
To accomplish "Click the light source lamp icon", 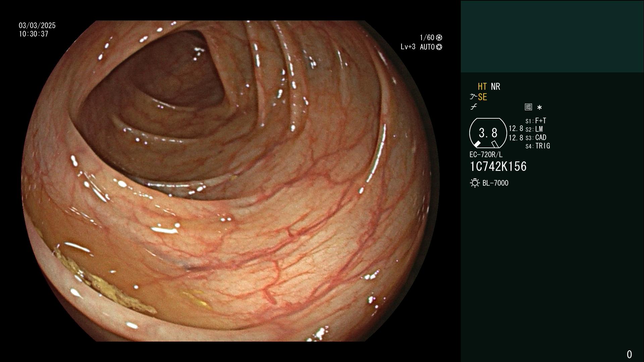I will (x=475, y=183).
